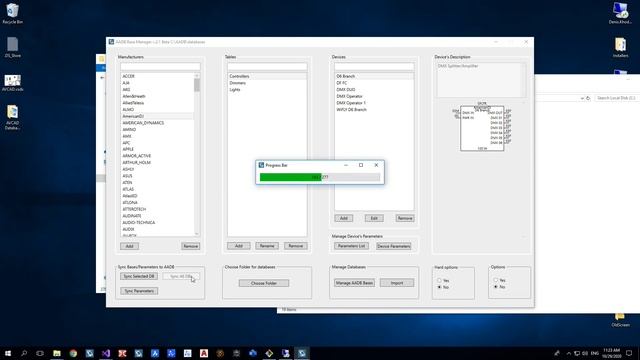This screenshot has width=640, height=360.
Task: Click the Manufacturers list scroll-up arrow
Action: [x=197, y=76]
